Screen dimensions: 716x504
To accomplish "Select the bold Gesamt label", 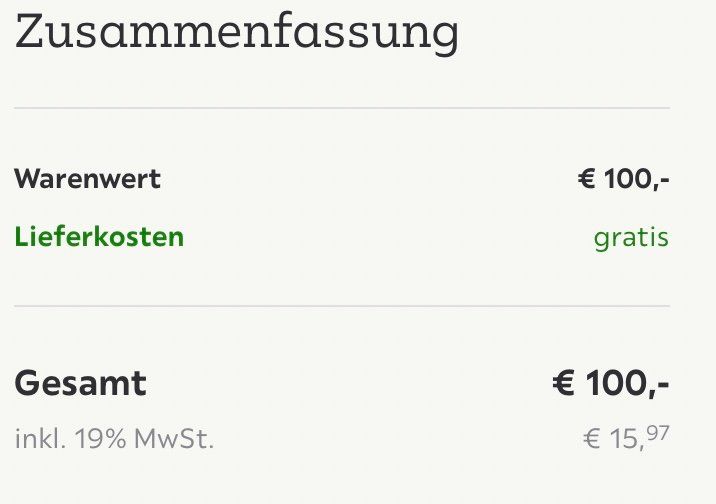I will pyautogui.click(x=81, y=383).
